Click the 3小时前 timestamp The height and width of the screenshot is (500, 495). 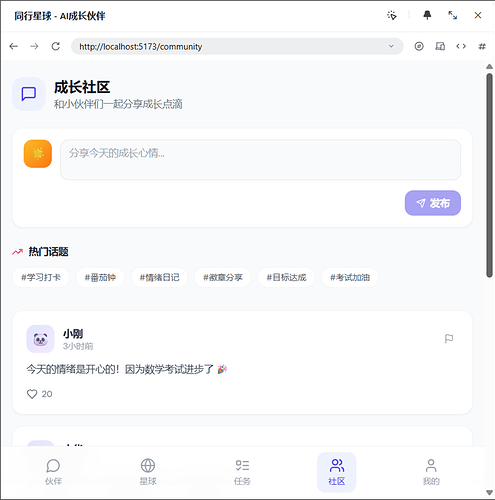[78, 346]
